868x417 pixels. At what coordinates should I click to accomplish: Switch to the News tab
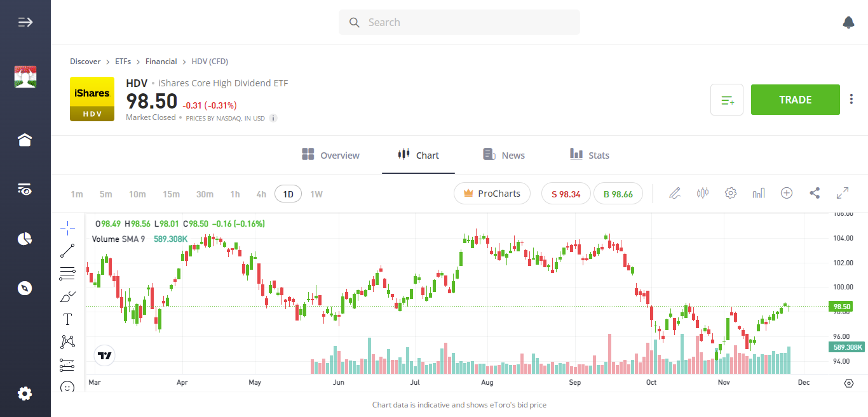(x=503, y=155)
